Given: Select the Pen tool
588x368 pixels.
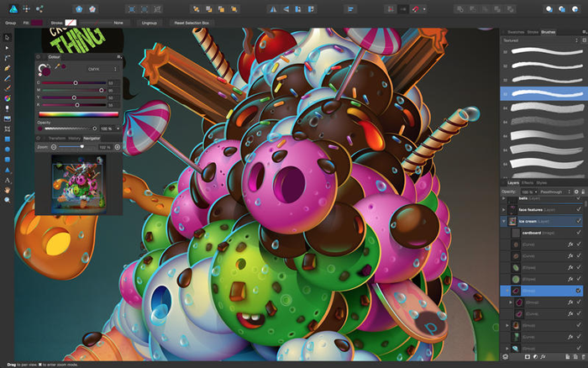Looking at the screenshot, I should tap(7, 68).
